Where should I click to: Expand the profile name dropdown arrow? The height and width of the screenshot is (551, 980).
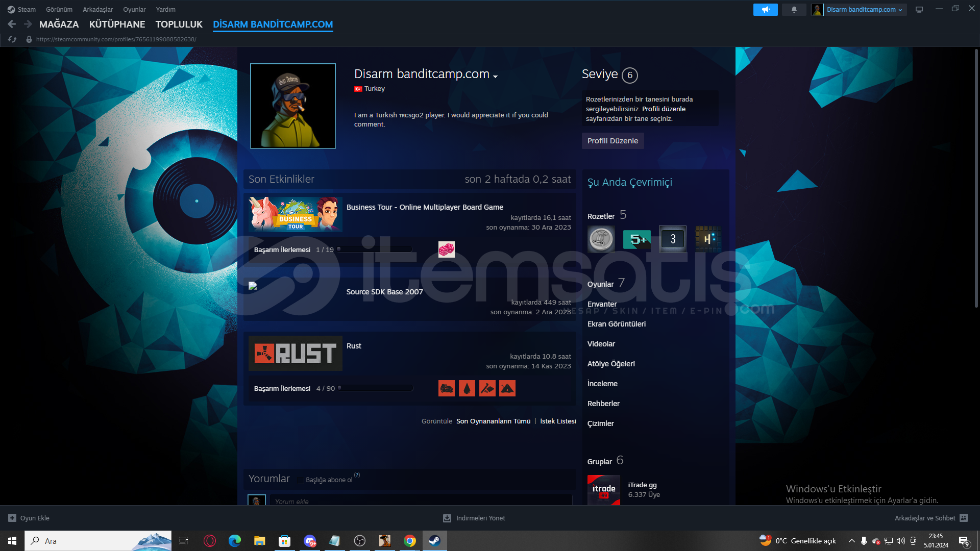[x=495, y=76]
